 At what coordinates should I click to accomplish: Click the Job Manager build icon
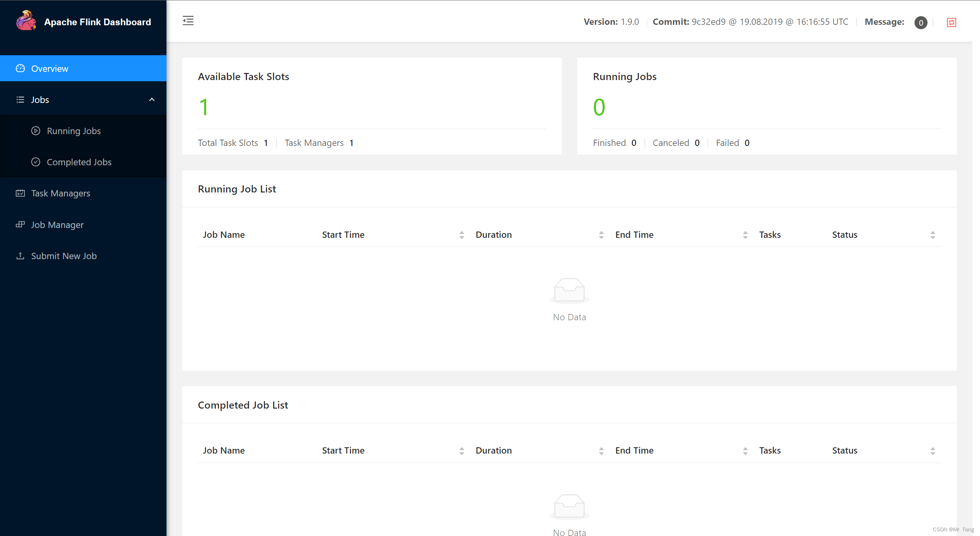click(20, 224)
